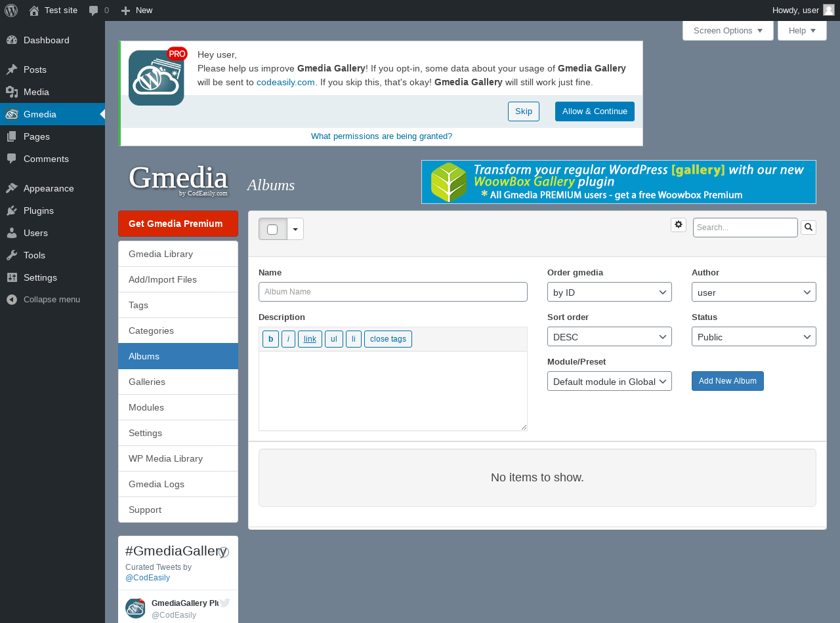
Task: Open the Module/Preset dropdown
Action: 610,381
